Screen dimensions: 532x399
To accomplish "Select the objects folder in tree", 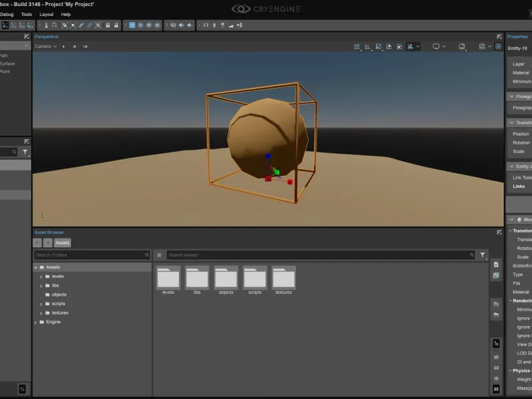I will (x=59, y=295).
